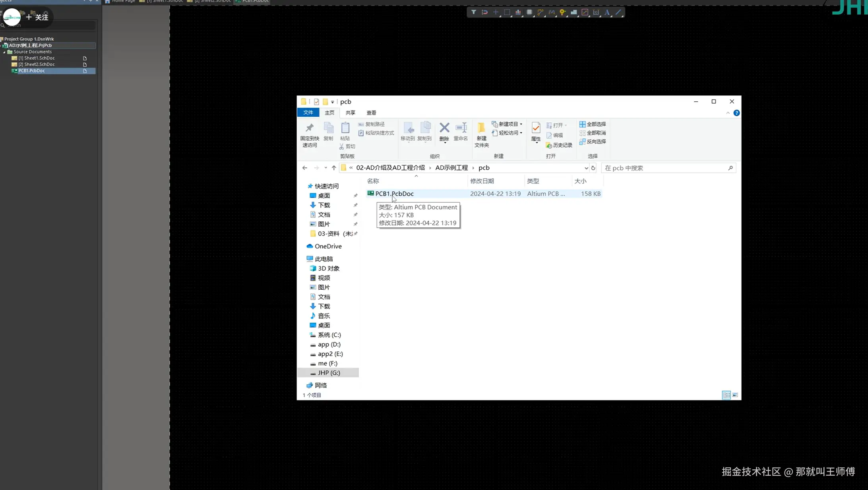Open the selection filter tool in Altium toolbar
The image size is (868, 490).
pos(473,12)
